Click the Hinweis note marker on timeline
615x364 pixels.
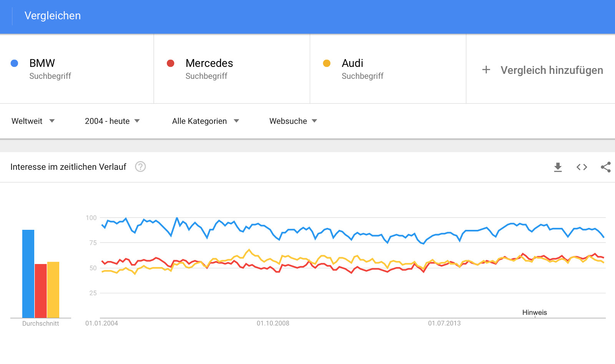pos(534,313)
